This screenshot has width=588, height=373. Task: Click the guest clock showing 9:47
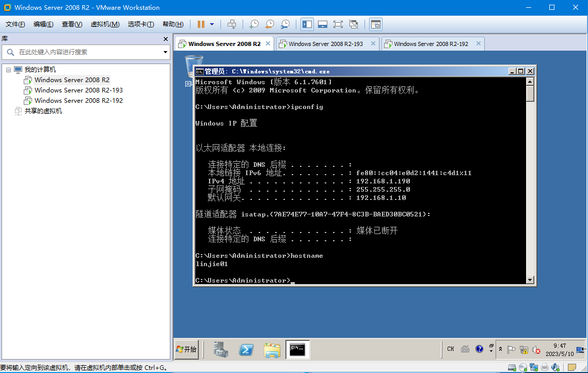point(560,350)
